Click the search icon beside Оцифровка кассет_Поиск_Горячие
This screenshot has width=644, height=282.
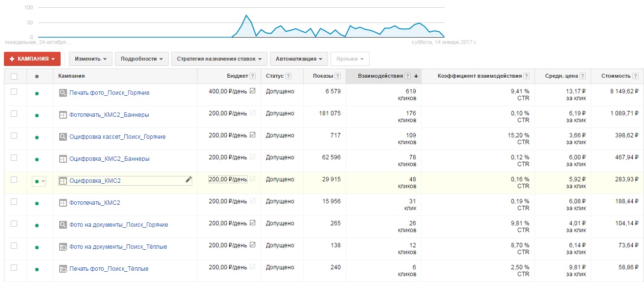click(x=63, y=137)
